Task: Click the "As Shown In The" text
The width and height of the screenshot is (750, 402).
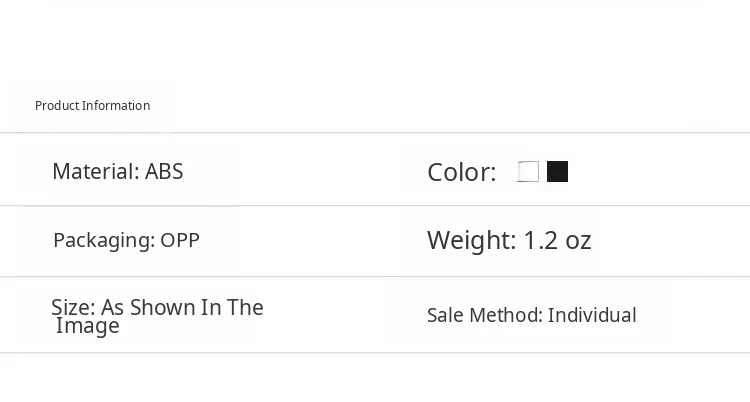Action: (182, 307)
